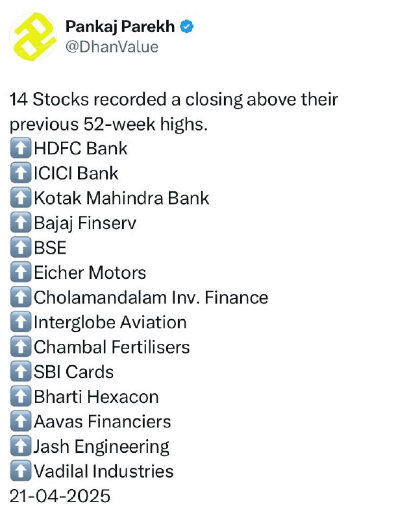420x519 pixels.
Task: Click the 21-04-2025 date text
Action: [x=60, y=496]
